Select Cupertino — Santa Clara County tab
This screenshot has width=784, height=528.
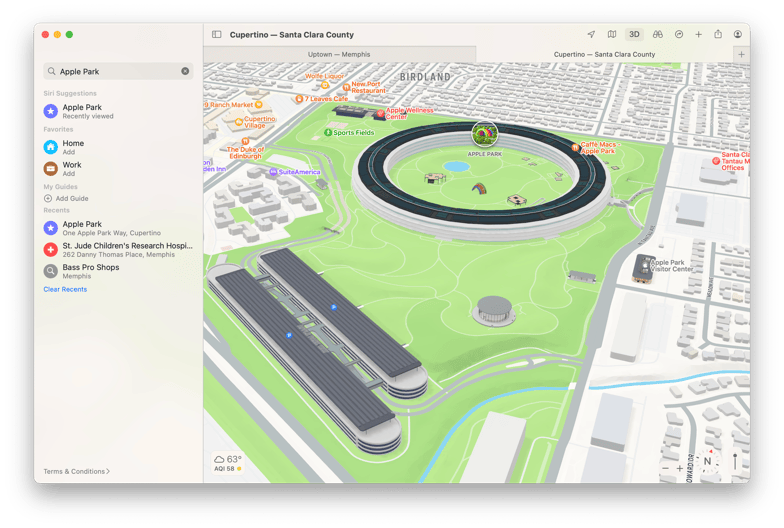604,54
